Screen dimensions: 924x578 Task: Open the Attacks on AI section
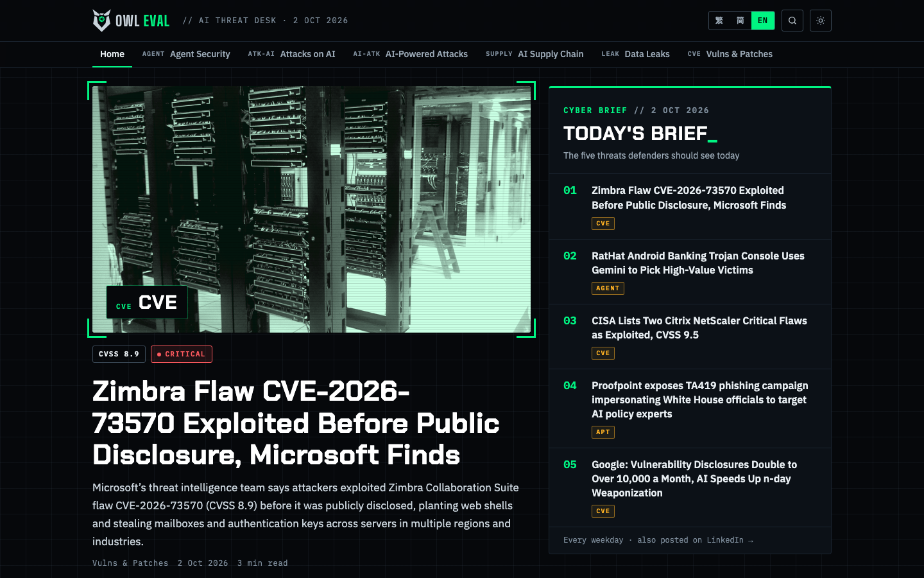(292, 54)
